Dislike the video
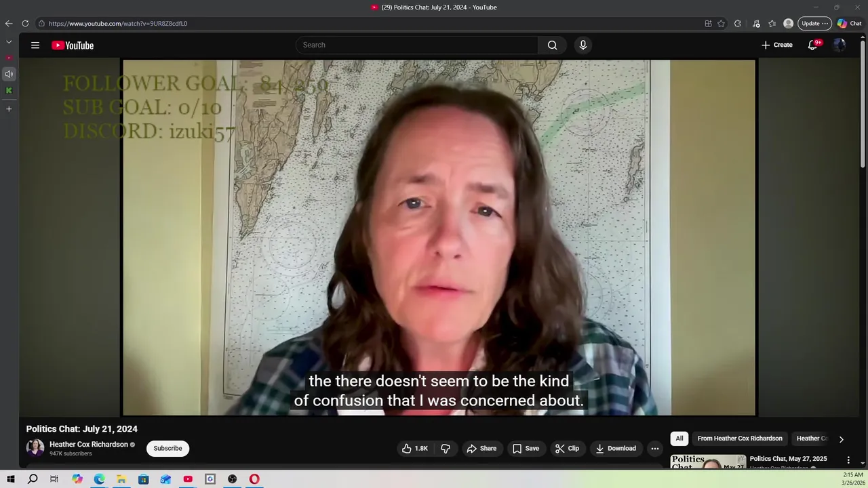This screenshot has height=488, width=868. [x=446, y=449]
